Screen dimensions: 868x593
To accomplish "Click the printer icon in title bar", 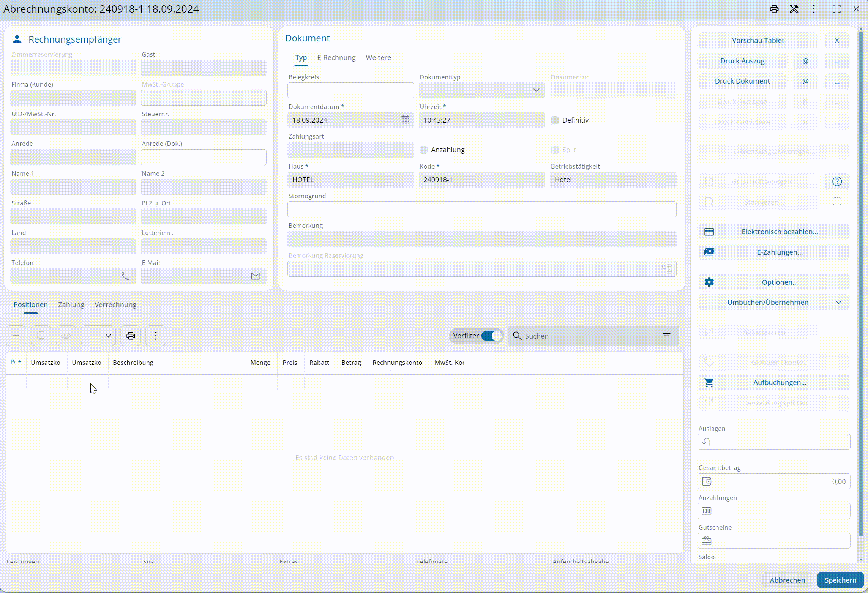I will pos(774,9).
